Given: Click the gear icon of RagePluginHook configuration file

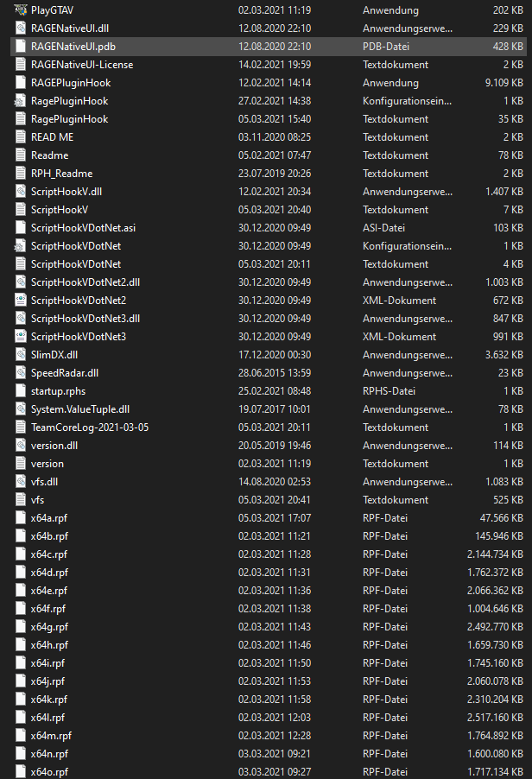Looking at the screenshot, I should click(x=21, y=100).
